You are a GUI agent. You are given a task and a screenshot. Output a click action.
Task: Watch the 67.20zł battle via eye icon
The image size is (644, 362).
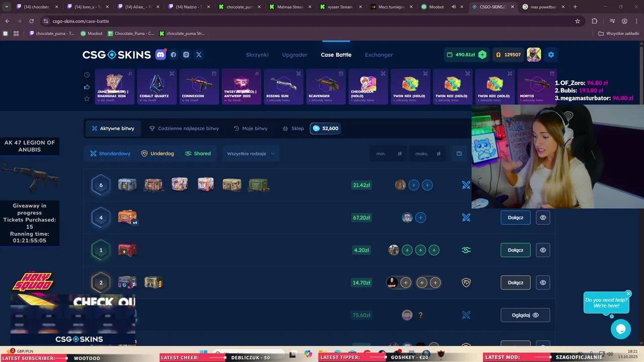click(x=543, y=218)
